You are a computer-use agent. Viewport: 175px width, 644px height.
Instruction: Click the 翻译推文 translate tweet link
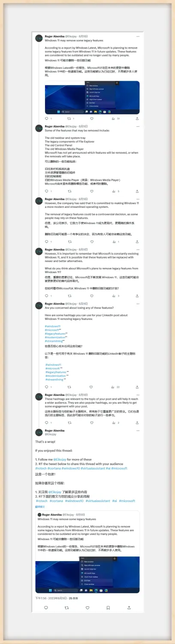(x=39, y=507)
